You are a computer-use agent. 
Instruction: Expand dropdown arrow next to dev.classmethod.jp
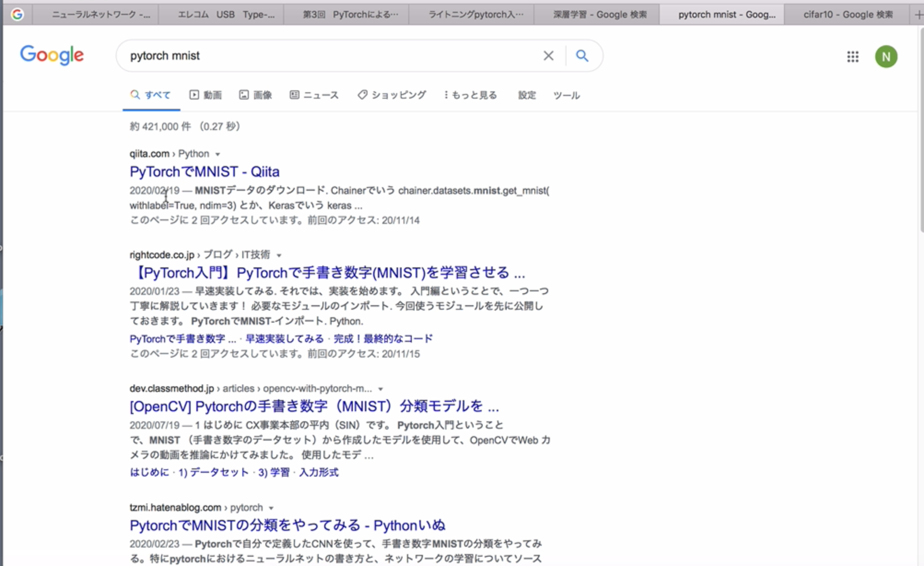click(x=380, y=389)
